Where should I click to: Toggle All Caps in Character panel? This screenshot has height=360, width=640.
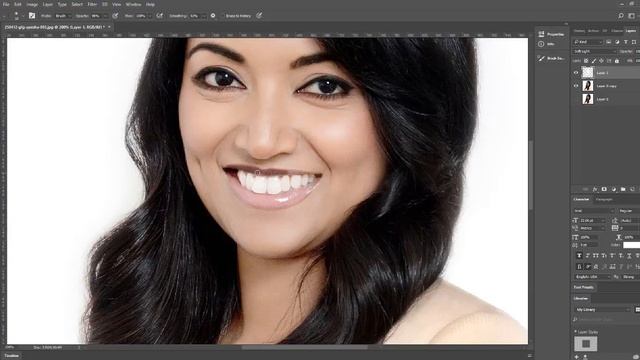(x=596, y=256)
